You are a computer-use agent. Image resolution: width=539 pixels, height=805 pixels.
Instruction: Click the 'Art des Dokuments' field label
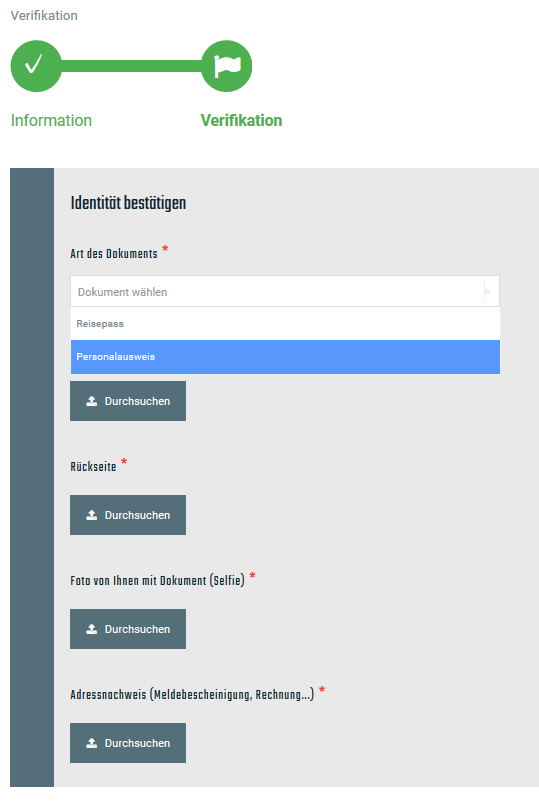tap(114, 254)
